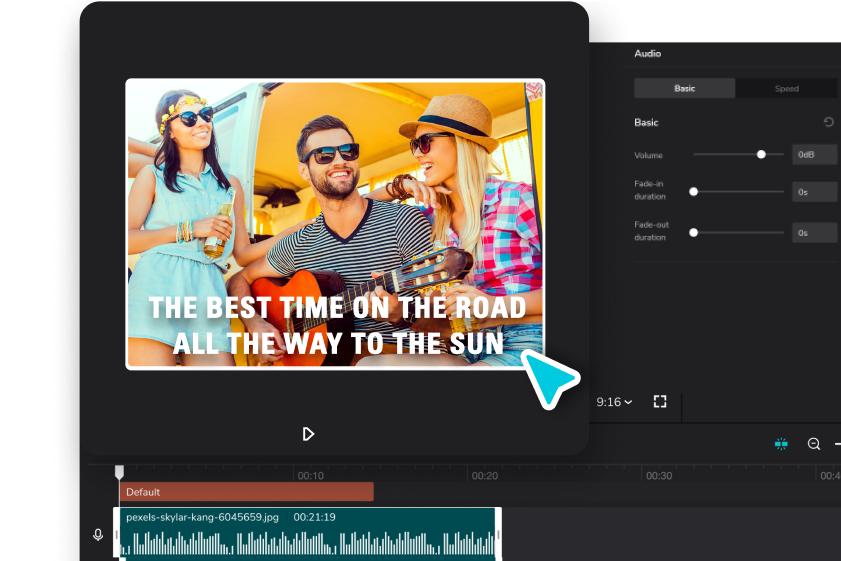Select the Default caption clip on timeline
Screen dimensions: 841x561
246,492
